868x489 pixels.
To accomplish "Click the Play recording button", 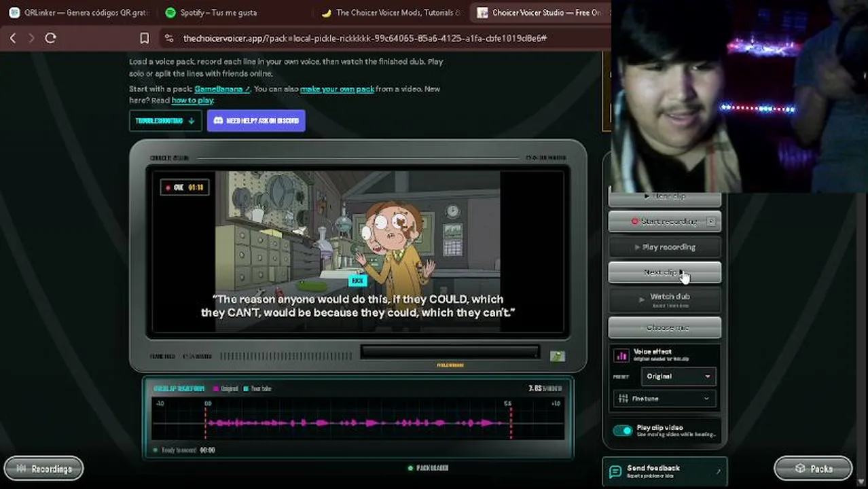I will click(x=664, y=247).
